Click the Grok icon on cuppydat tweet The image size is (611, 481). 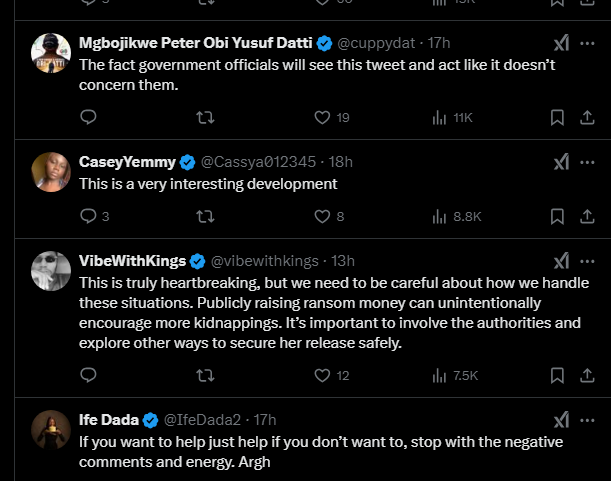pyautogui.click(x=562, y=43)
